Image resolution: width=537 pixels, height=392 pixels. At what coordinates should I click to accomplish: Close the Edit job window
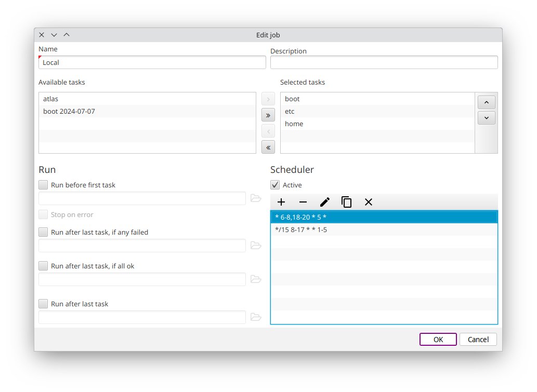[42, 35]
